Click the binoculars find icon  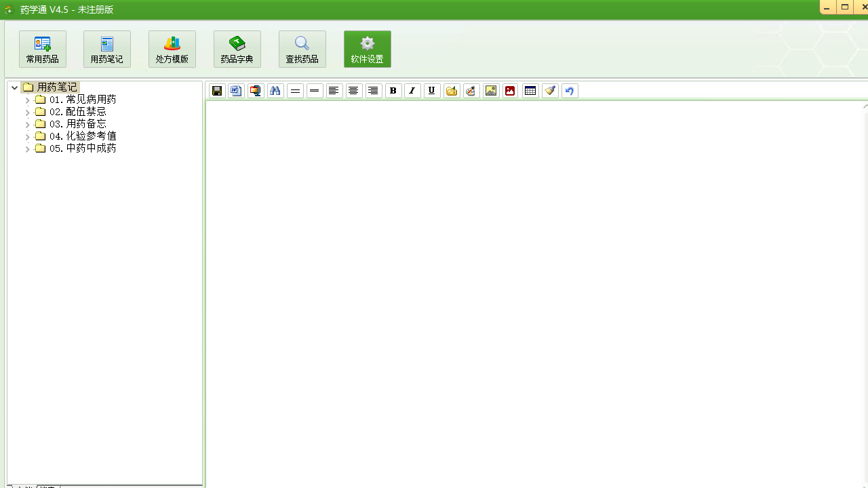pyautogui.click(x=275, y=91)
